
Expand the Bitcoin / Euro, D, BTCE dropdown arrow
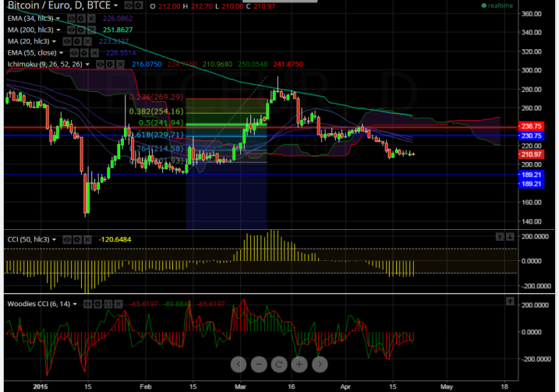(116, 5)
